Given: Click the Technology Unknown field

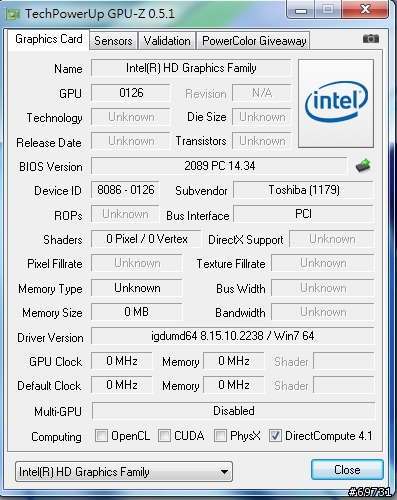Looking at the screenshot, I should (131, 117).
